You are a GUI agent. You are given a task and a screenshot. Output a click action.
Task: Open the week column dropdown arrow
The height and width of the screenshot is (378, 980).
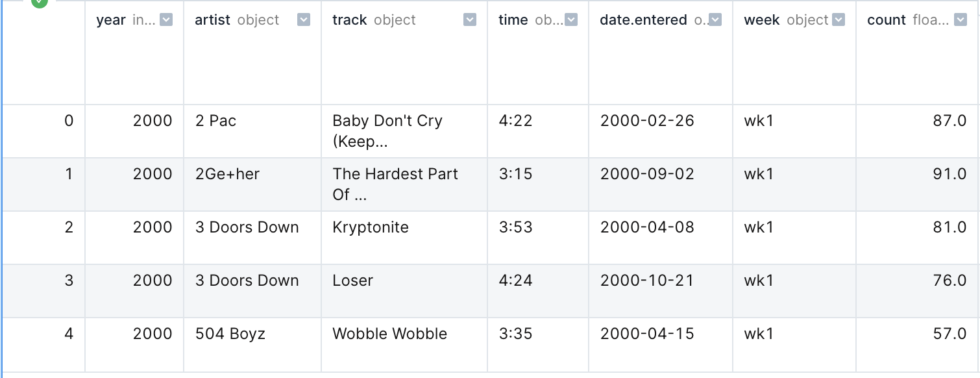coord(839,20)
